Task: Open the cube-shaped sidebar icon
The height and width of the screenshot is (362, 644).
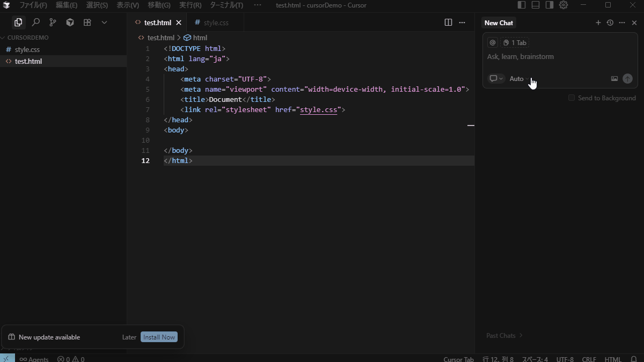Action: coord(70,23)
